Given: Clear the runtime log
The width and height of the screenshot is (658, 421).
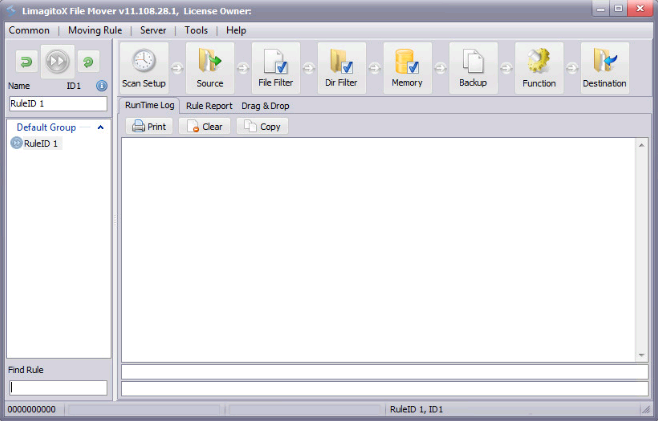Looking at the screenshot, I should (204, 126).
